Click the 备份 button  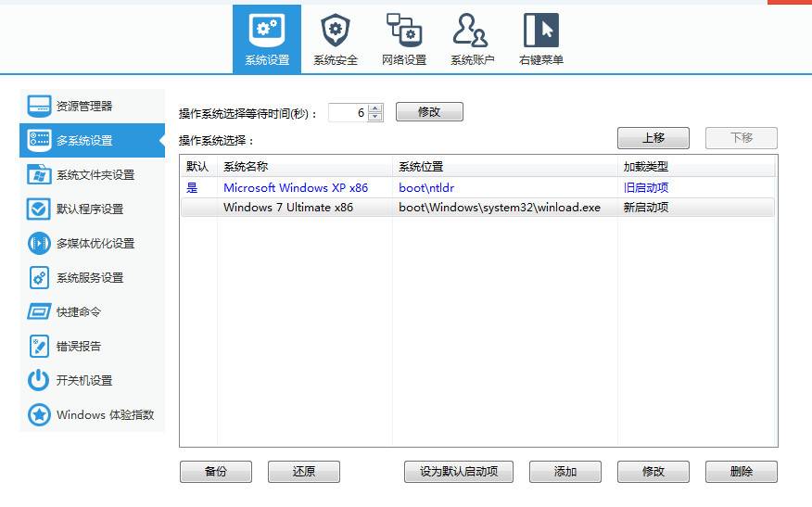[216, 471]
